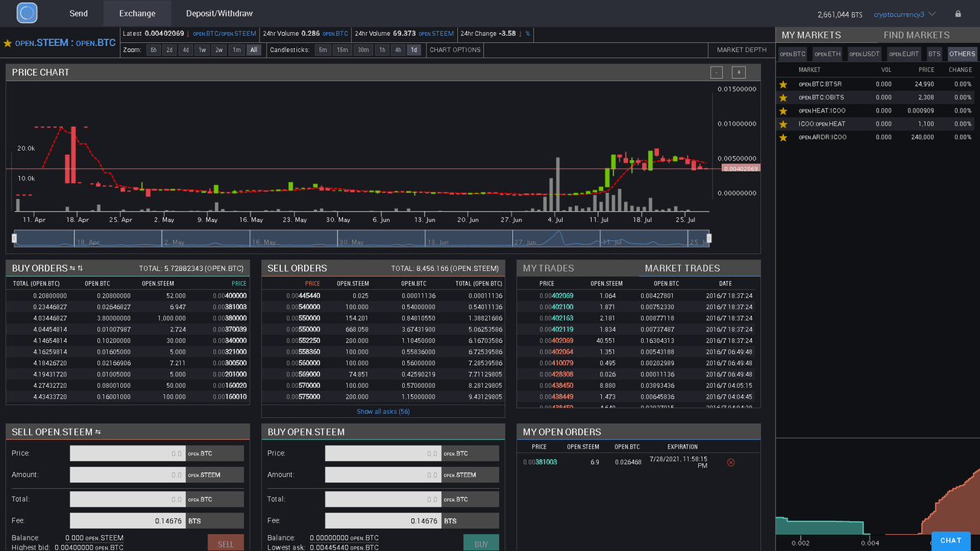Set chart zoom to All
This screenshot has width=980, height=551.
(x=253, y=50)
